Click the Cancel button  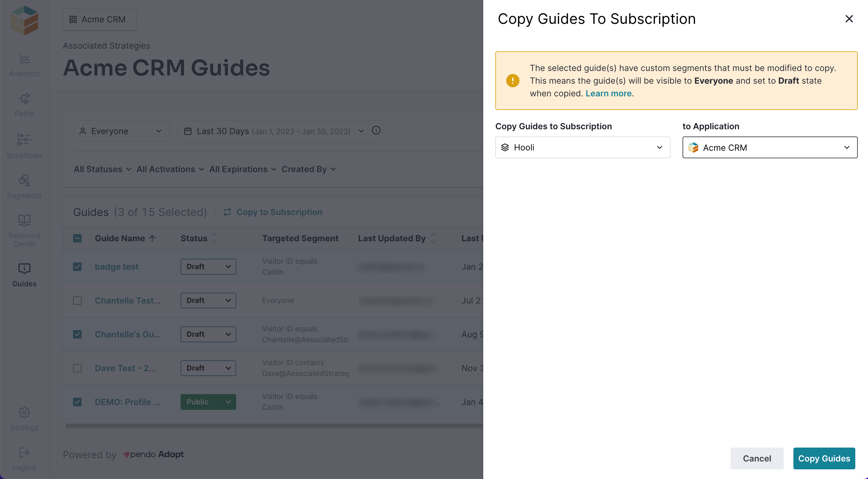point(757,458)
